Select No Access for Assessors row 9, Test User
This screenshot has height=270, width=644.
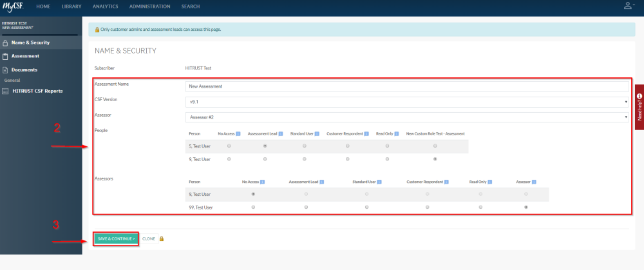tap(253, 194)
